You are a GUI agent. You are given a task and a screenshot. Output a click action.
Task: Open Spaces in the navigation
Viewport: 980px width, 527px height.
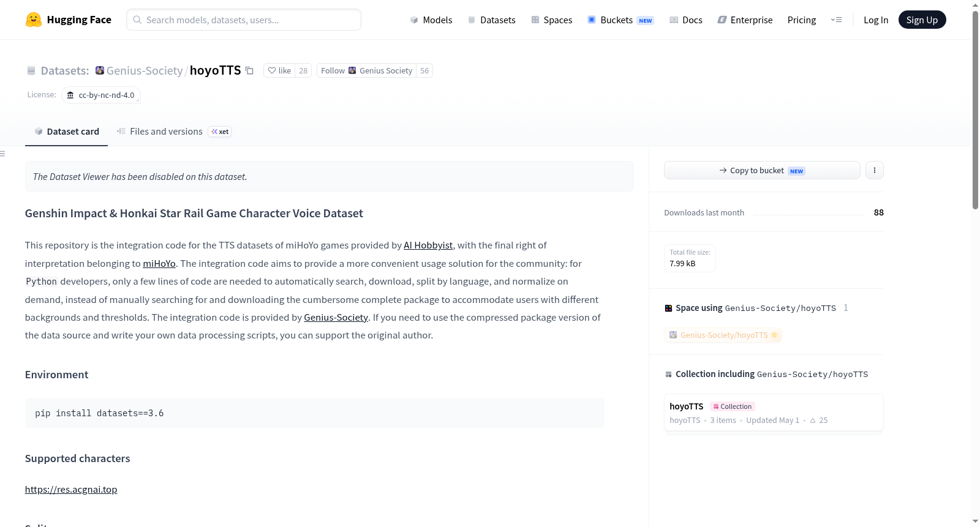[x=551, y=20]
